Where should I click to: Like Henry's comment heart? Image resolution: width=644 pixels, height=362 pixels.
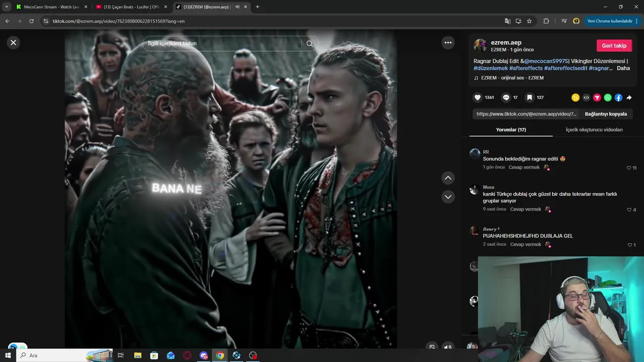[629, 245]
